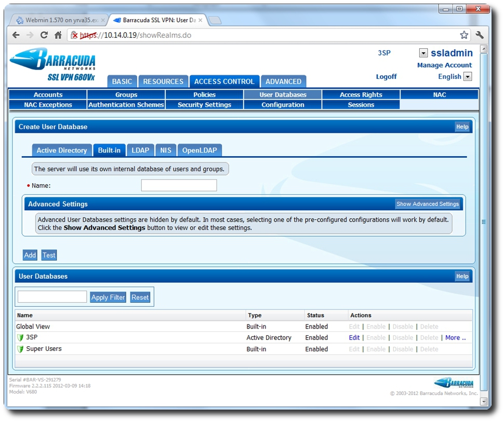
Task: Switch to the Webmin 1.570 tab
Action: [59, 20]
